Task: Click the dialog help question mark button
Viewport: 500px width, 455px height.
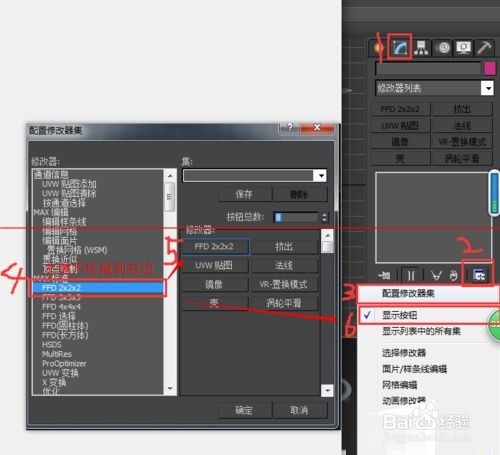Action: point(289,127)
